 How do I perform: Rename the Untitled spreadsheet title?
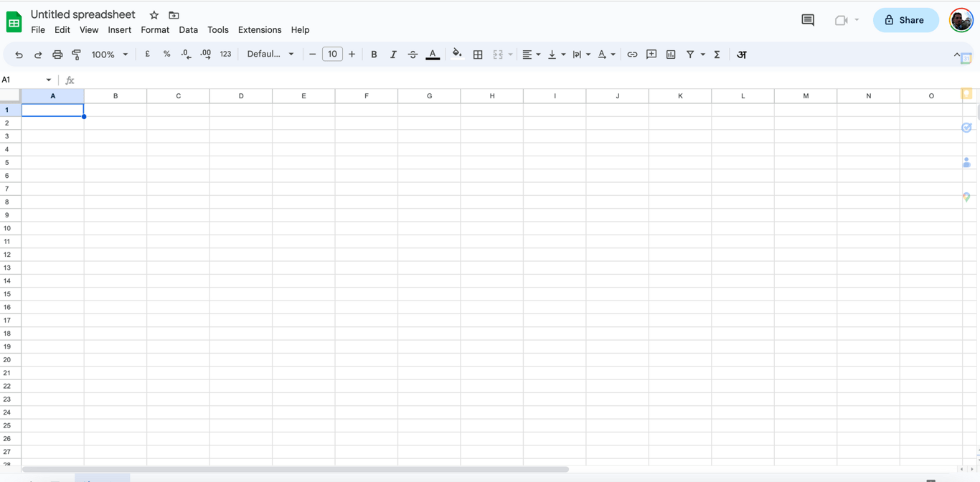coord(83,14)
